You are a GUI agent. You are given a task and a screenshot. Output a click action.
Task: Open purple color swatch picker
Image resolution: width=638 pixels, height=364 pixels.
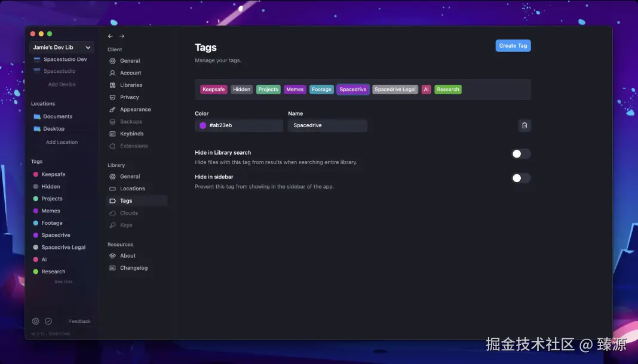[203, 125]
